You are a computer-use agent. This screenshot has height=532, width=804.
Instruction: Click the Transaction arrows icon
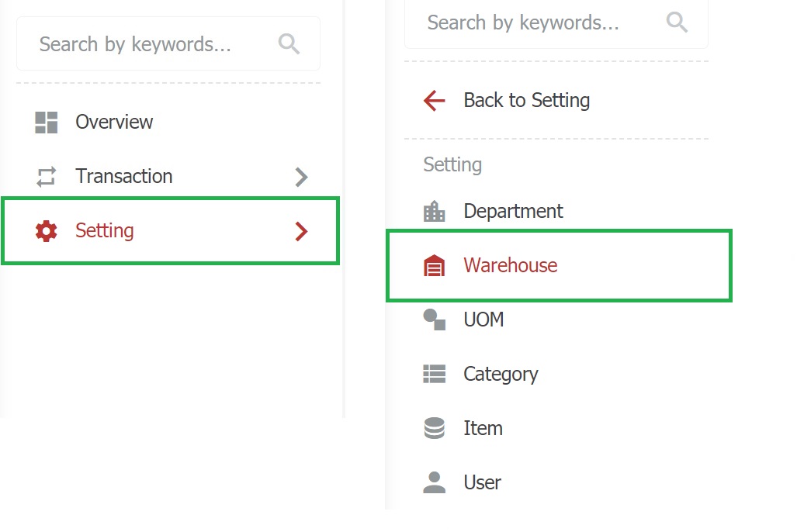[47, 177]
